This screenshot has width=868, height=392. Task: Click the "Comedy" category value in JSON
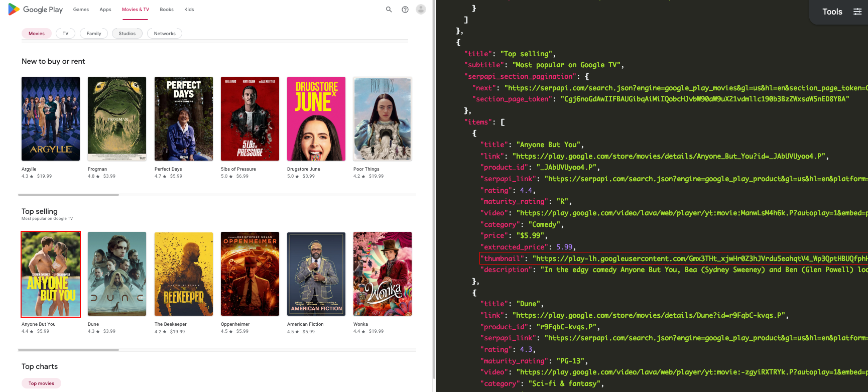point(545,224)
